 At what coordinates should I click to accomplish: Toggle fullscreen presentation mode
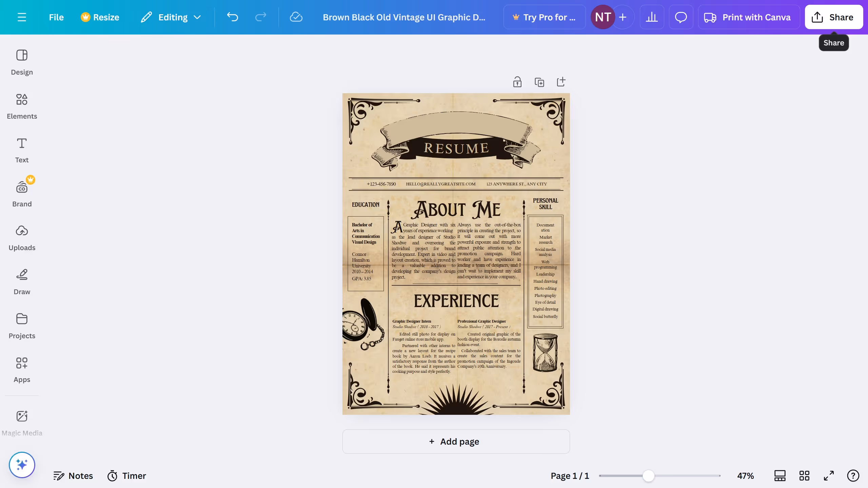click(x=828, y=475)
